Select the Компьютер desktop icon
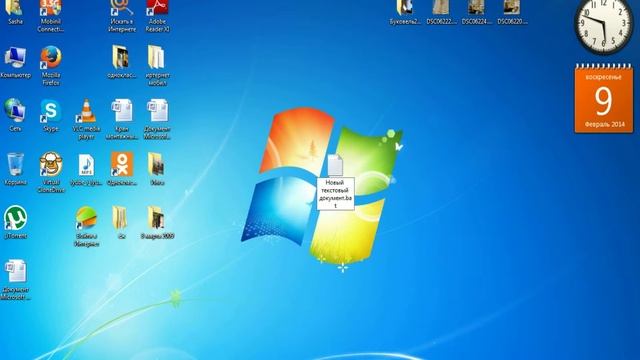640x360 pixels. pos(16,62)
